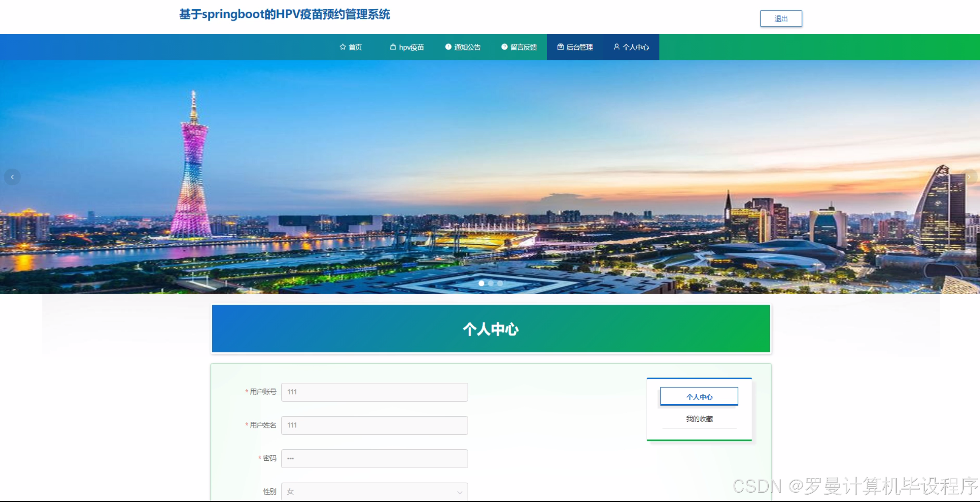Go to the next carousel slide
The height and width of the screenshot is (502, 980).
tap(969, 177)
